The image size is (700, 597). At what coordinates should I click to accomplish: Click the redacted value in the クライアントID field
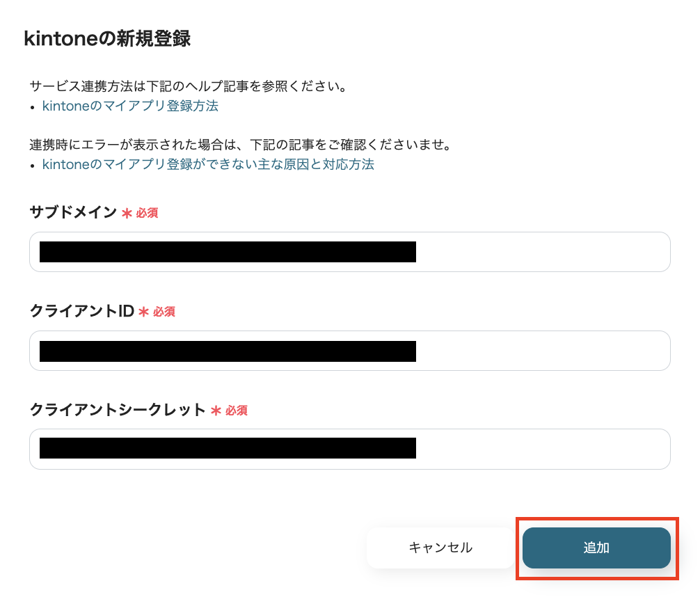coord(226,351)
